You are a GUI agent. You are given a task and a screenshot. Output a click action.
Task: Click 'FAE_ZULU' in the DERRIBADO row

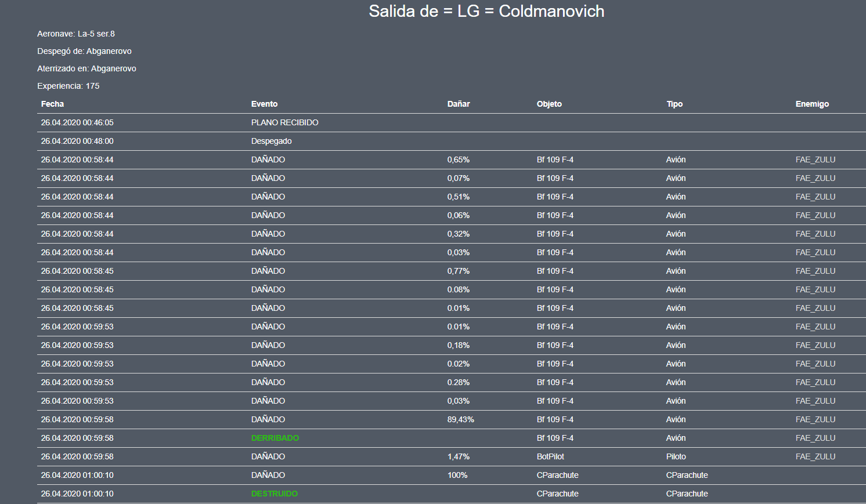(x=816, y=438)
